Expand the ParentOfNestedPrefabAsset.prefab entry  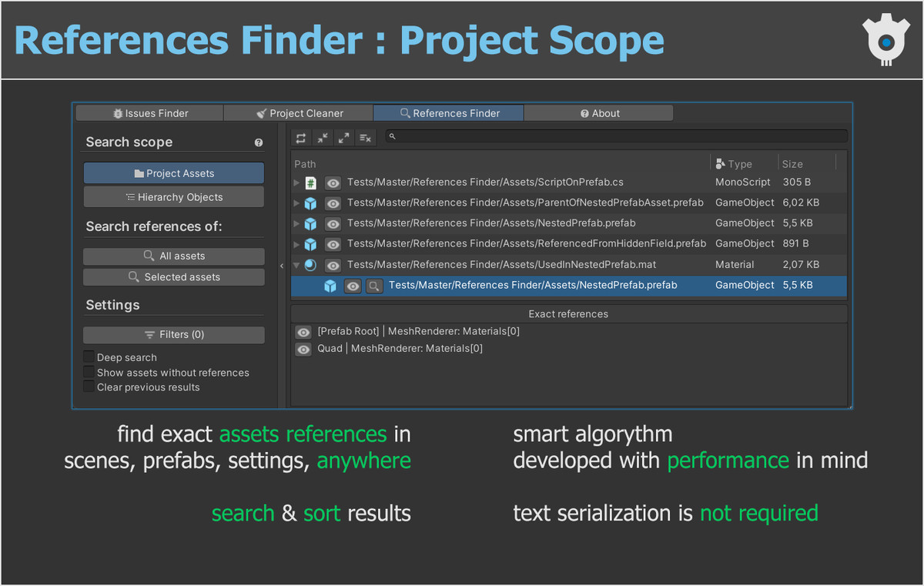coord(296,203)
